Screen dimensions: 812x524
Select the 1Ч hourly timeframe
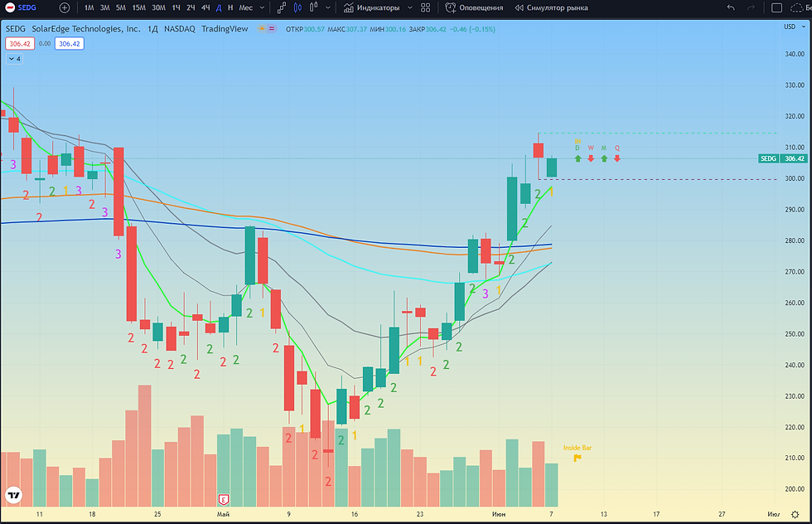click(176, 7)
